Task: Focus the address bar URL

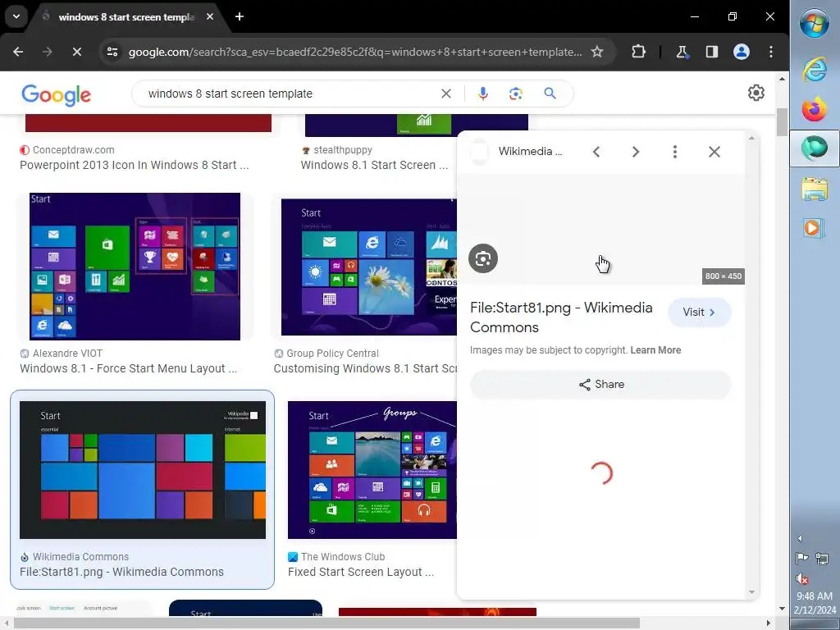Action: (354, 52)
